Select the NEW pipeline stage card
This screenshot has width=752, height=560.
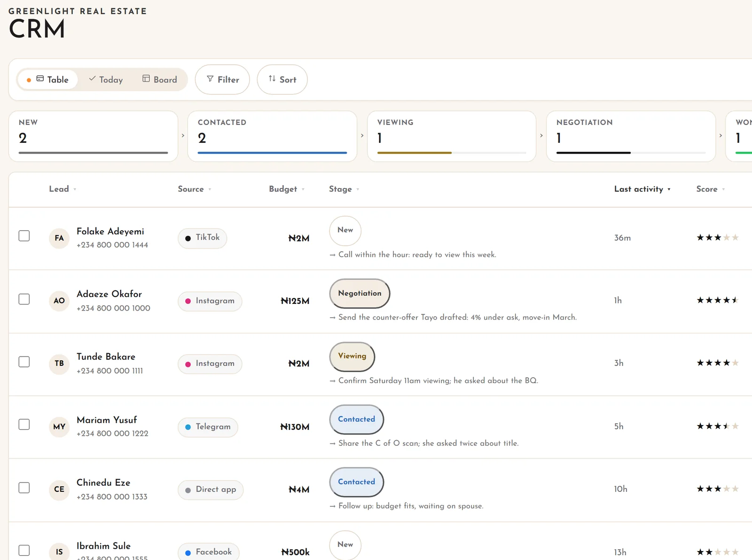94,136
